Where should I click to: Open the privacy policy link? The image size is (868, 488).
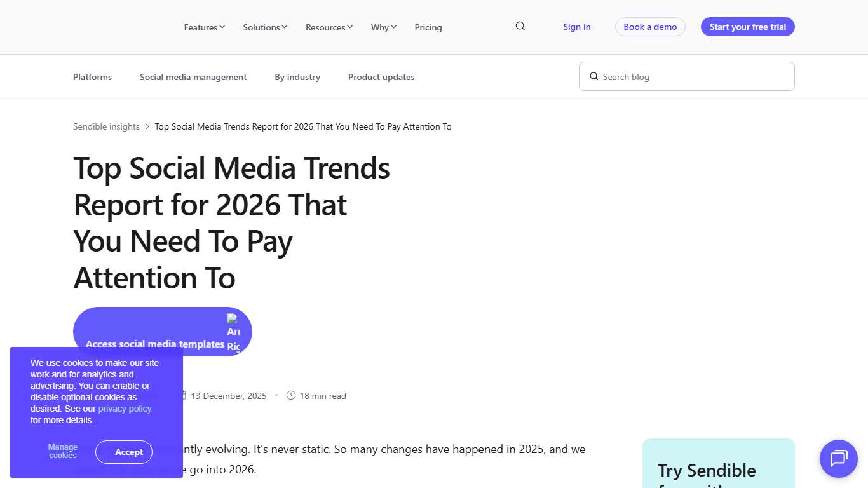125,409
